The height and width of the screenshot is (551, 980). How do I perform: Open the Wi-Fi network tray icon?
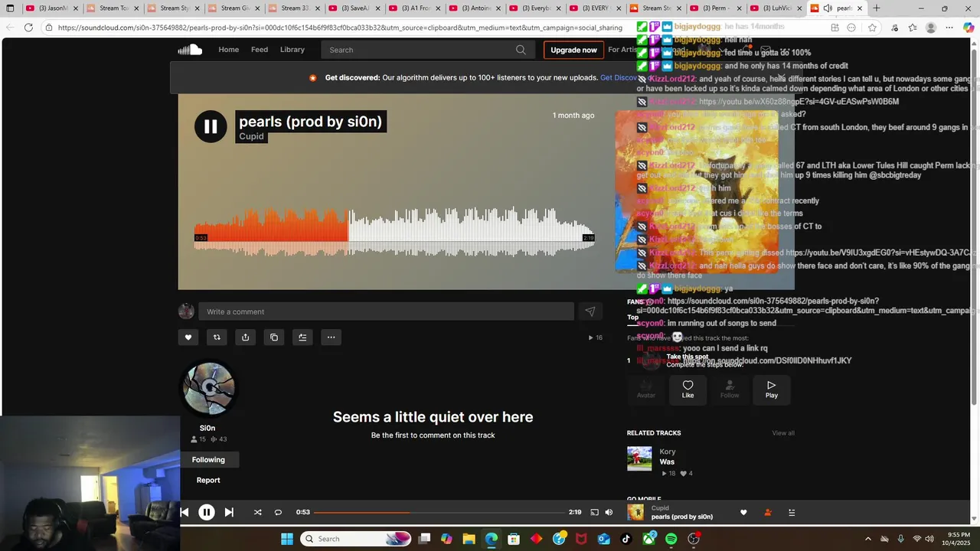click(x=917, y=539)
